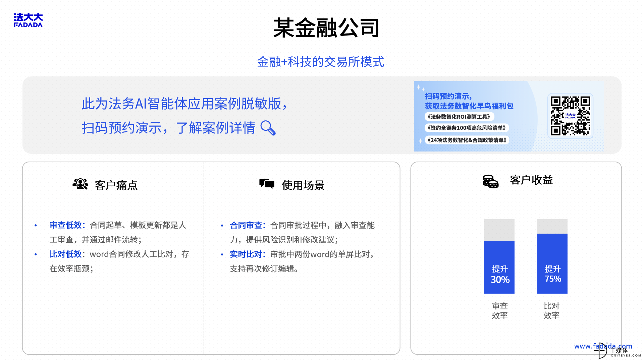
Task: Click the 《签约全链条100项高危风险清单》 pill
Action: 467,128
